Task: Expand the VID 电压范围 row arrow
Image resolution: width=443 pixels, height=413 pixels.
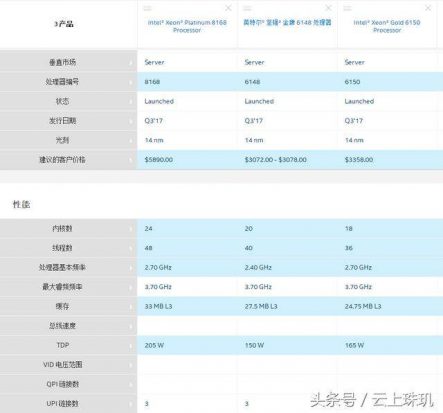Action: (131, 365)
